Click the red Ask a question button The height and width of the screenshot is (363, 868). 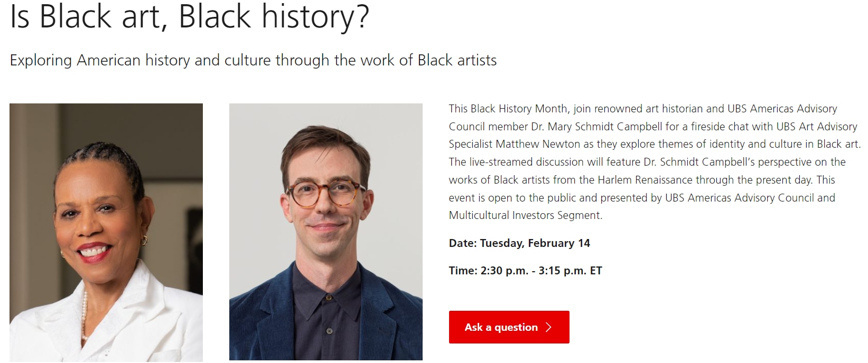point(509,327)
